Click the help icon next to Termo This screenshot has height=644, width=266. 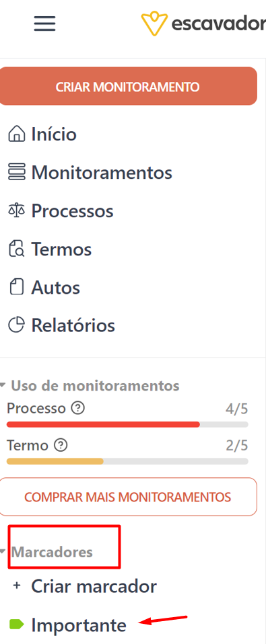(x=61, y=445)
